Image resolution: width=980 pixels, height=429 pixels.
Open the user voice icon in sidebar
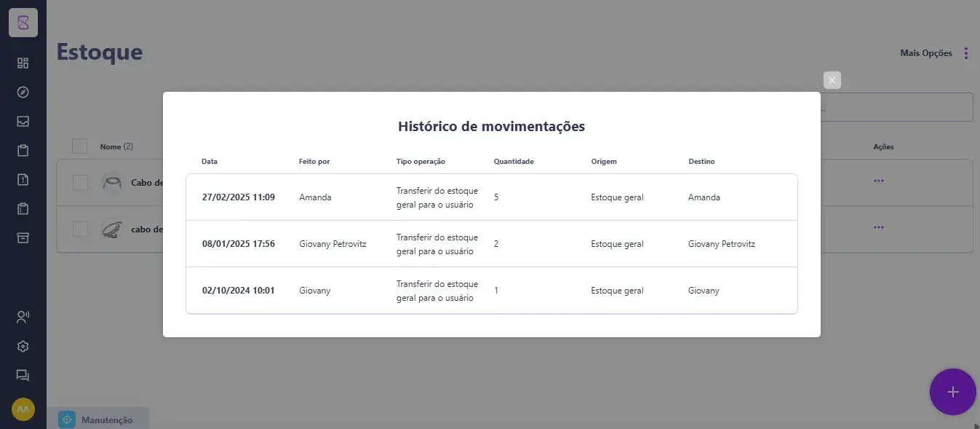coord(23,317)
